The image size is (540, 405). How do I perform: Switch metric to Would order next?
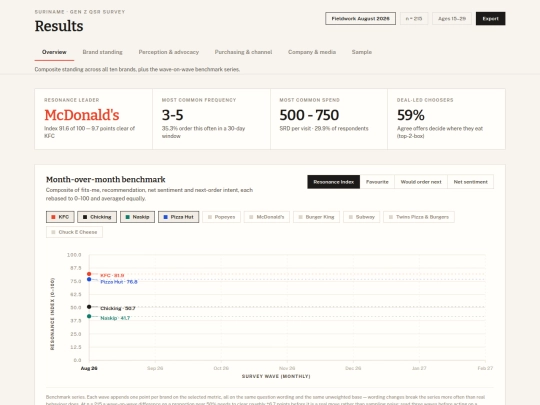(x=421, y=182)
